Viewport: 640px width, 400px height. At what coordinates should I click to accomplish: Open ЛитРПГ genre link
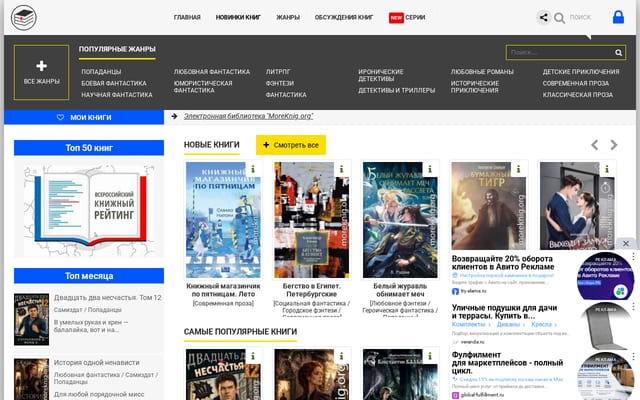[x=278, y=71]
